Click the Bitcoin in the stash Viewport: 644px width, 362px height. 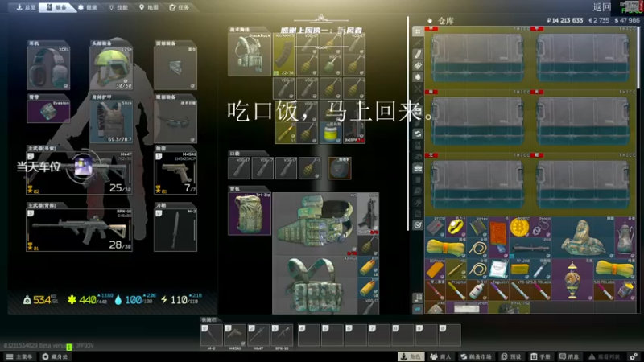click(519, 227)
